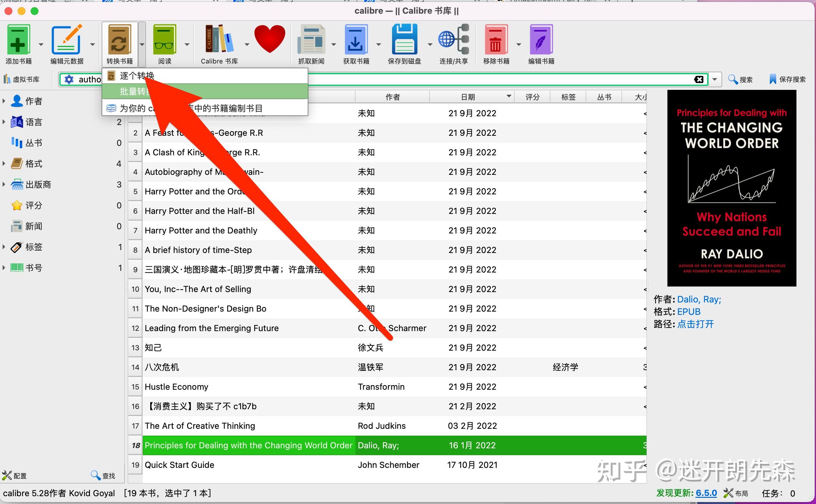
Task: Expand the 语言 languages tree node
Action: (4, 122)
